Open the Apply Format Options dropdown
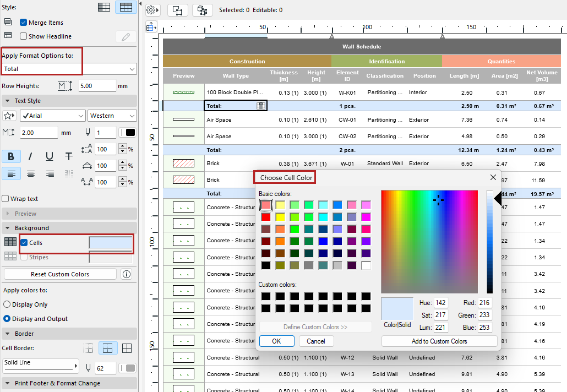This screenshot has height=392, width=567. click(x=69, y=69)
